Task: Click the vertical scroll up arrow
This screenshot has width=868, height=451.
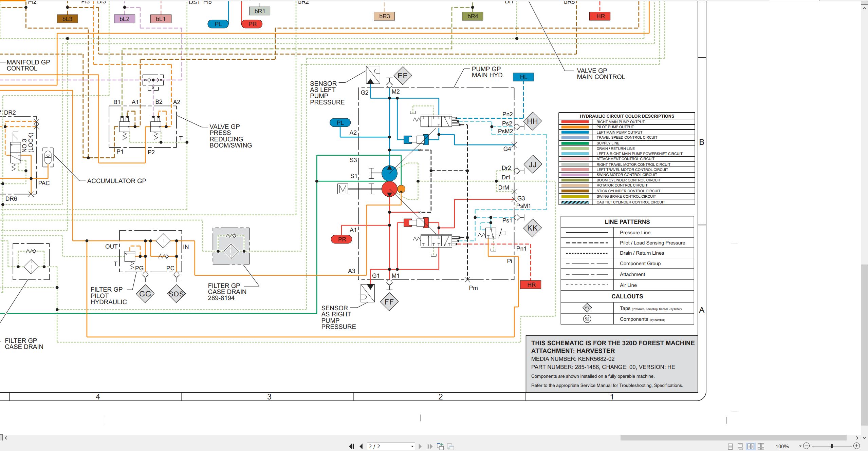Action: (x=864, y=8)
